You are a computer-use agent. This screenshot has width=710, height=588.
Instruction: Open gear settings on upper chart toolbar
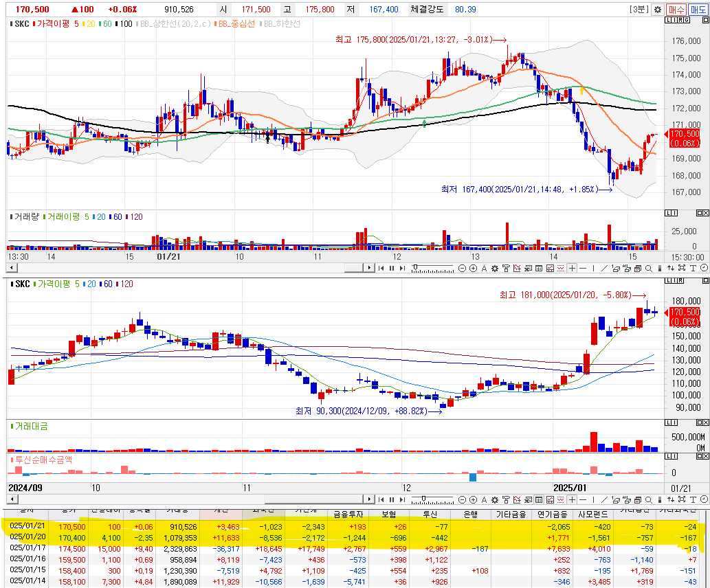click(x=495, y=269)
